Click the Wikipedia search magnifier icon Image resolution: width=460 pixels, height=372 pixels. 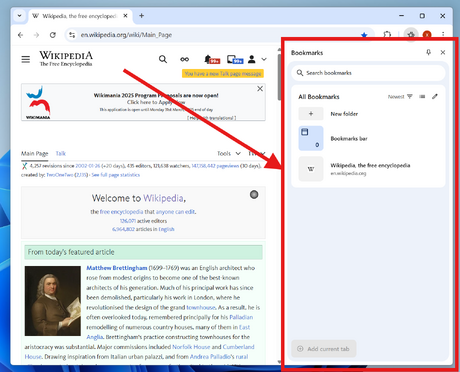point(163,59)
